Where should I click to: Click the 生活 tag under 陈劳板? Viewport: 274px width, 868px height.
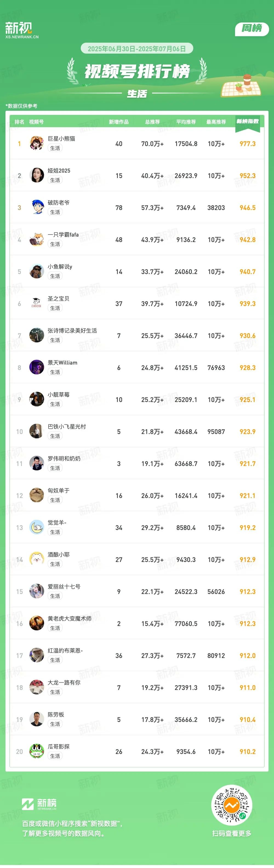[x=55, y=724]
